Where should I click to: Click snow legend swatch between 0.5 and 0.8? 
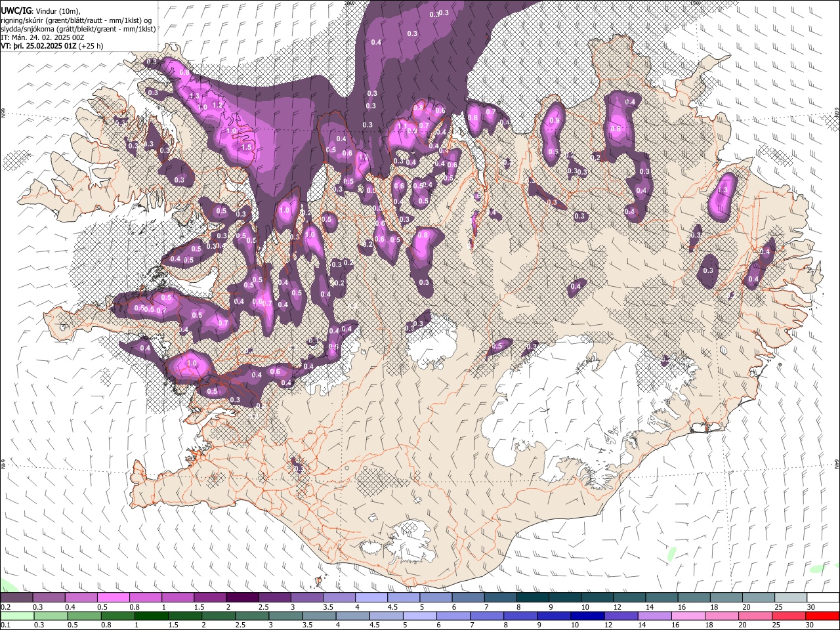pyautogui.click(x=114, y=598)
